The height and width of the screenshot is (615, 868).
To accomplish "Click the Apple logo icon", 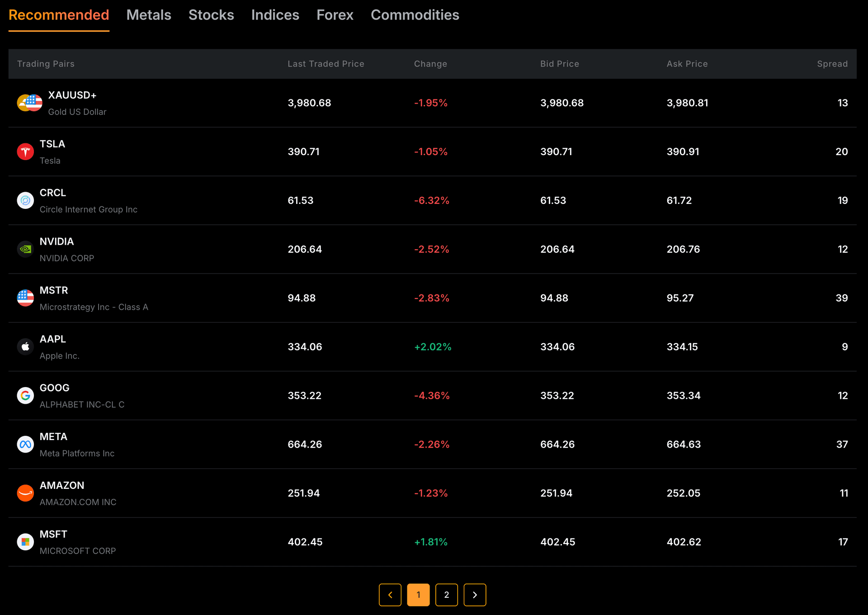I will [25, 347].
